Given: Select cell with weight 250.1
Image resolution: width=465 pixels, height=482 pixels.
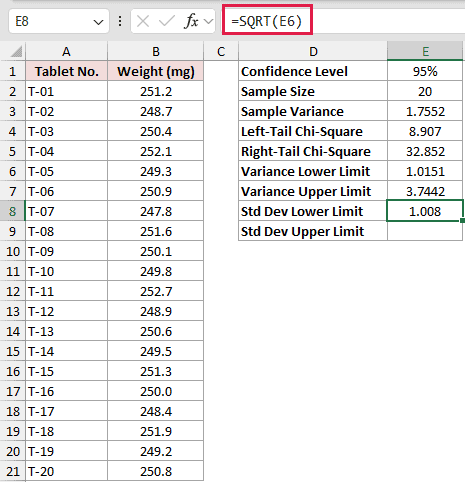Looking at the screenshot, I should 156,251.
